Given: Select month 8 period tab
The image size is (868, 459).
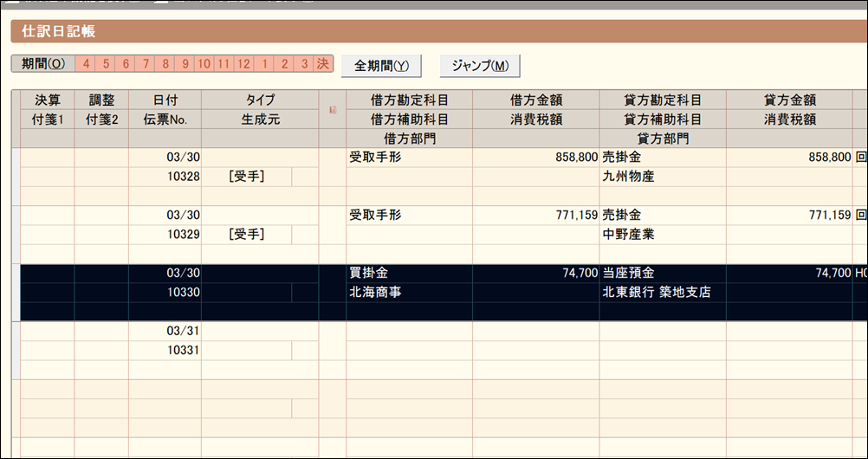Looking at the screenshot, I should point(165,64).
